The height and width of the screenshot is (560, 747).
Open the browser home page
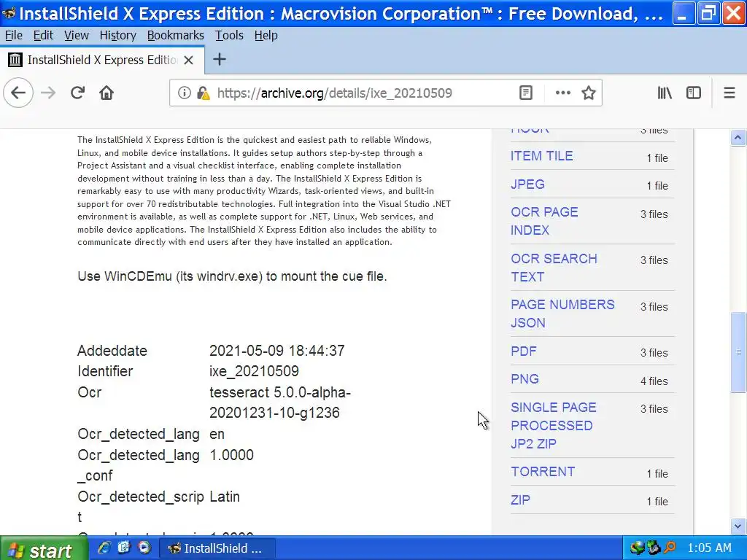pos(107,93)
